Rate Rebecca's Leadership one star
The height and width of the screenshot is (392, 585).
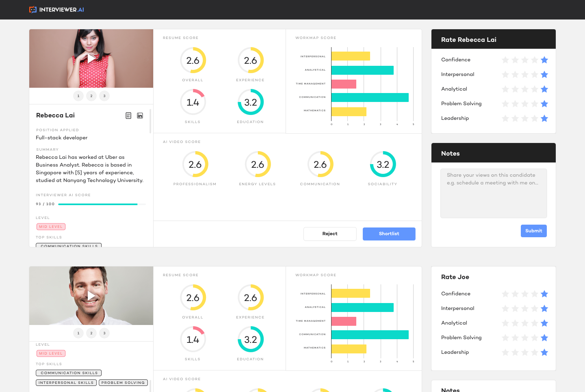pos(505,119)
